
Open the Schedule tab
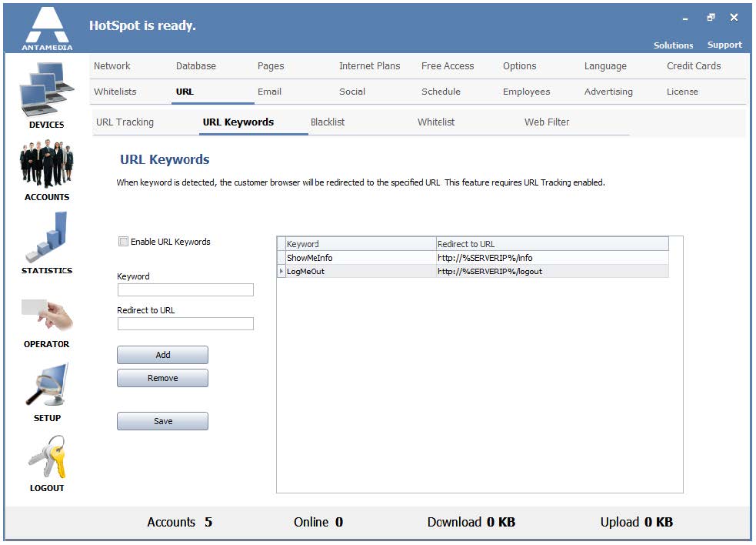441,92
